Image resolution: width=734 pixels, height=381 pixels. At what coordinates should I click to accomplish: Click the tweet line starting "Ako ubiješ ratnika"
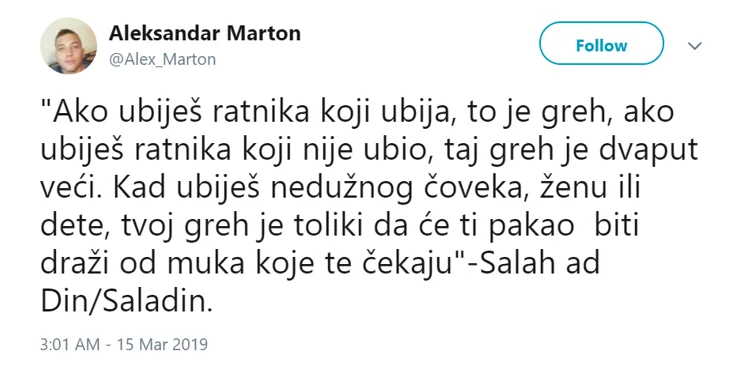(x=357, y=113)
